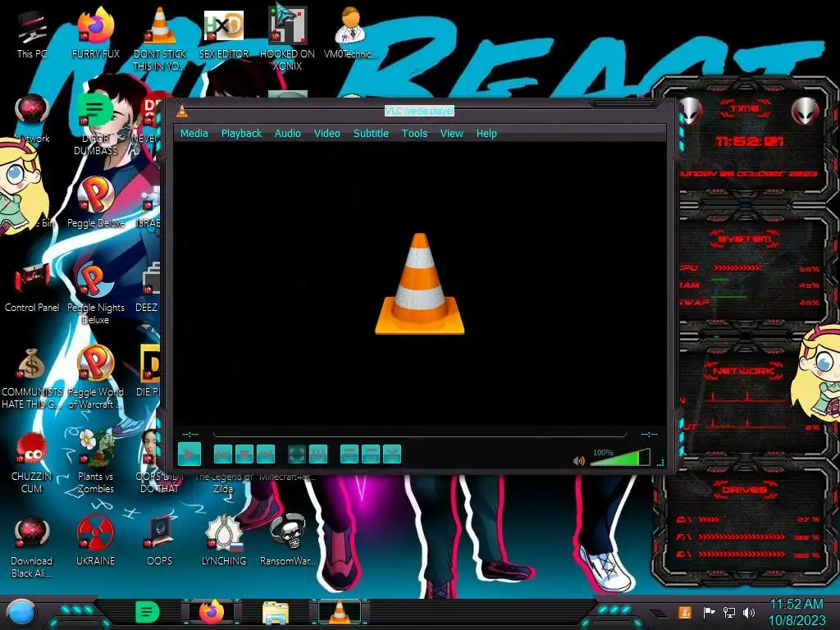Viewport: 840px width, 630px height.
Task: Toggle VLC random shuffle
Action: [392, 454]
